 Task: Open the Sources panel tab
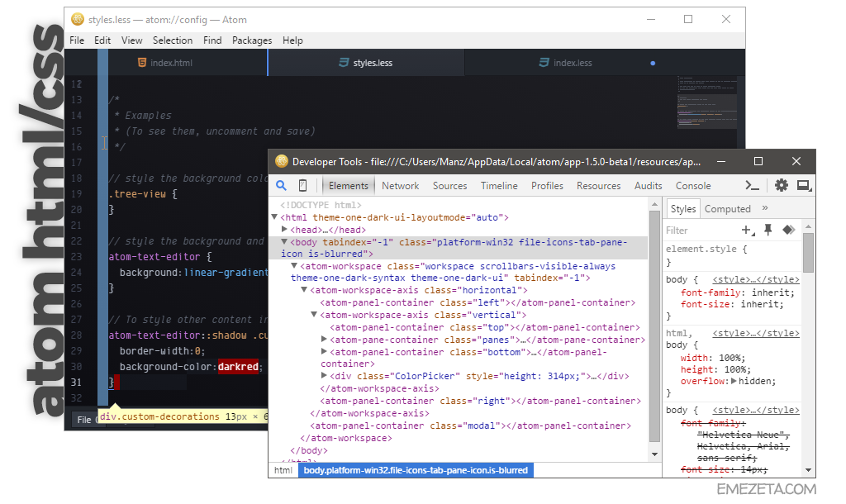pos(450,186)
